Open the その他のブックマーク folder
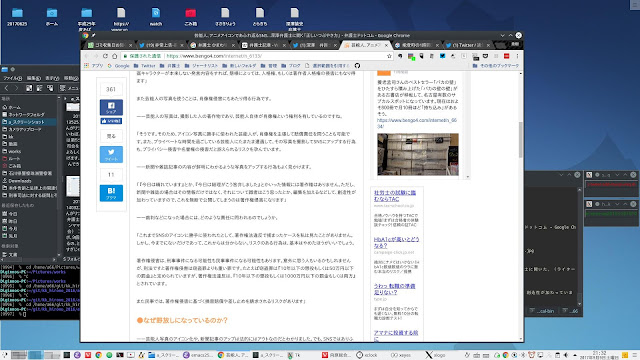 pos(496,65)
